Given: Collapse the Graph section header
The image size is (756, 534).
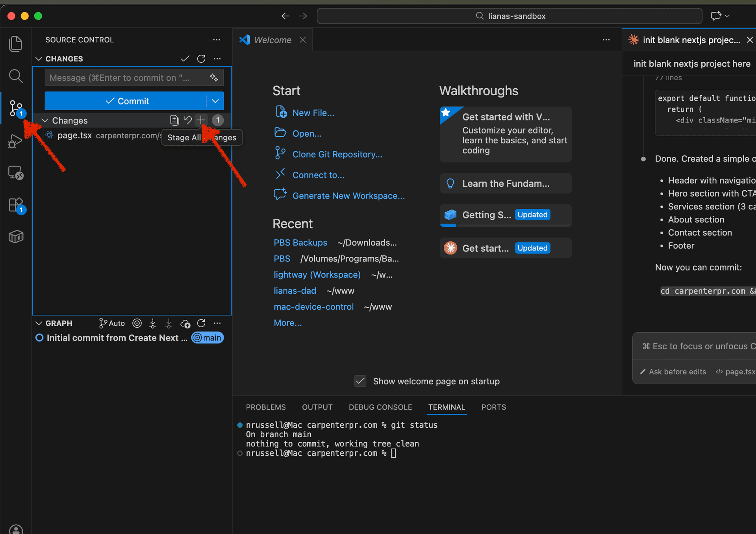Looking at the screenshot, I should click(39, 323).
